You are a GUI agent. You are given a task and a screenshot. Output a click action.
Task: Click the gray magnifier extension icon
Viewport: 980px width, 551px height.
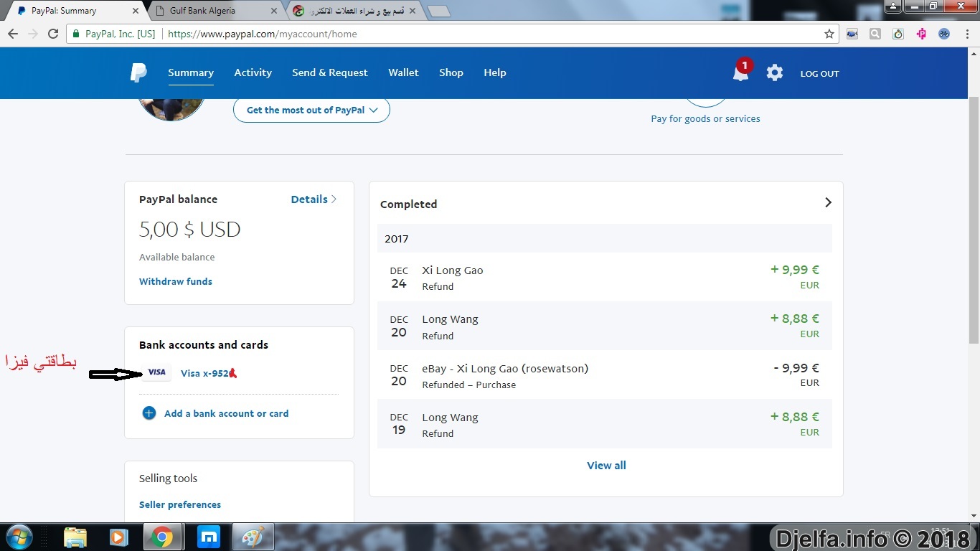875,34
